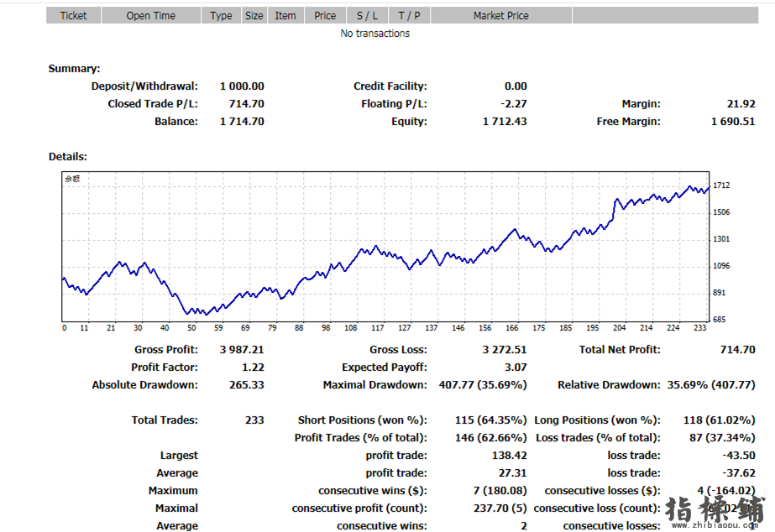Click the balance curve chart
Viewport: 775px width, 532px height.
(x=385, y=247)
